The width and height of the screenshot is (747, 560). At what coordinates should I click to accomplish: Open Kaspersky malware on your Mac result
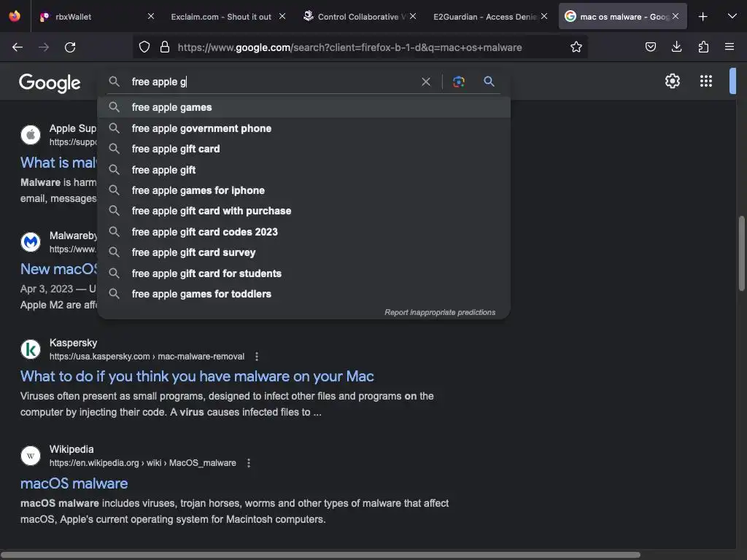click(x=197, y=376)
